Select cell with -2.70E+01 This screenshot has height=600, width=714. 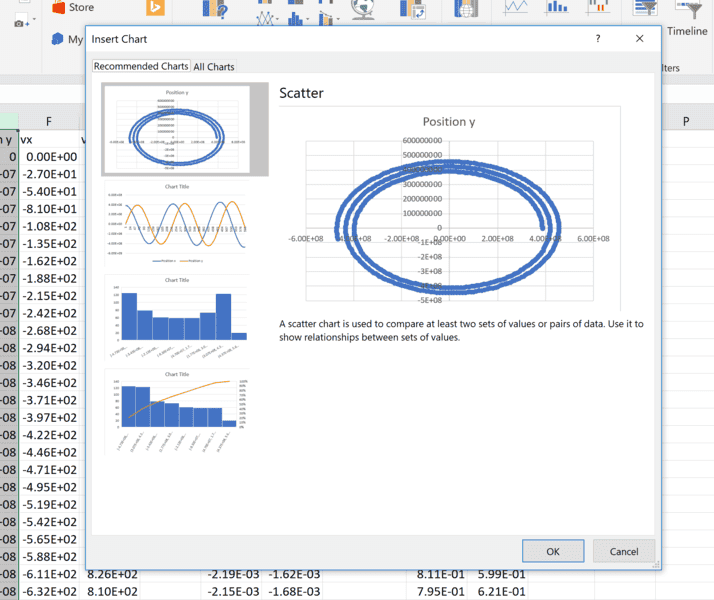point(49,174)
